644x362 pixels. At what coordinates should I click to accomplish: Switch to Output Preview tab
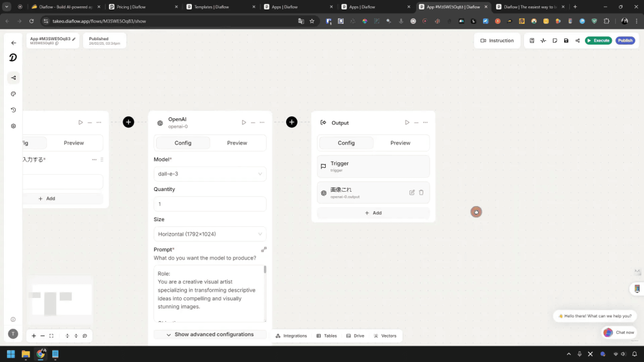coord(400,143)
